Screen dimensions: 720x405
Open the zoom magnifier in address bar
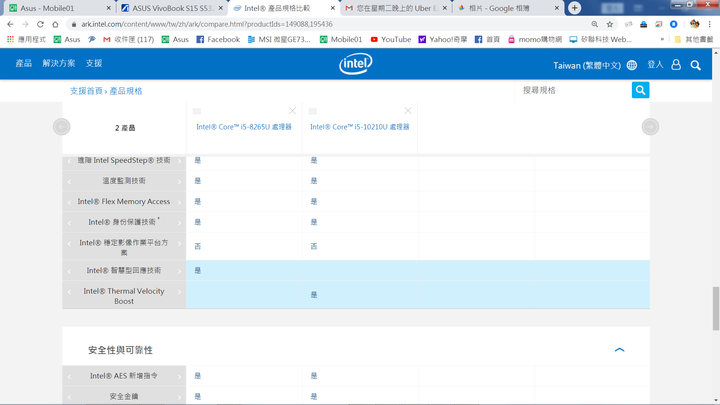click(595, 24)
